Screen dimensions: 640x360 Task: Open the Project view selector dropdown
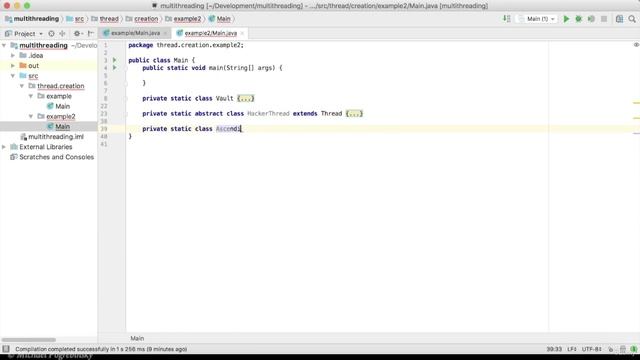[x=24, y=33]
